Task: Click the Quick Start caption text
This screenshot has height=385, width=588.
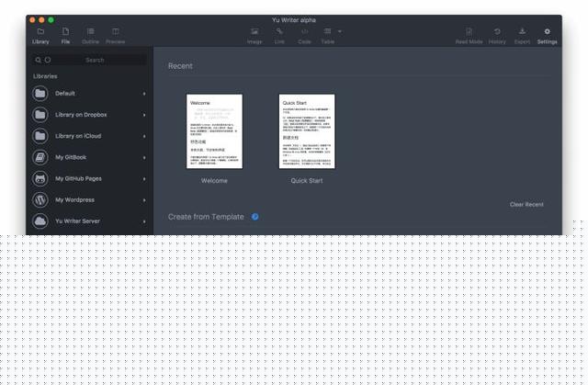Action: [x=307, y=181]
